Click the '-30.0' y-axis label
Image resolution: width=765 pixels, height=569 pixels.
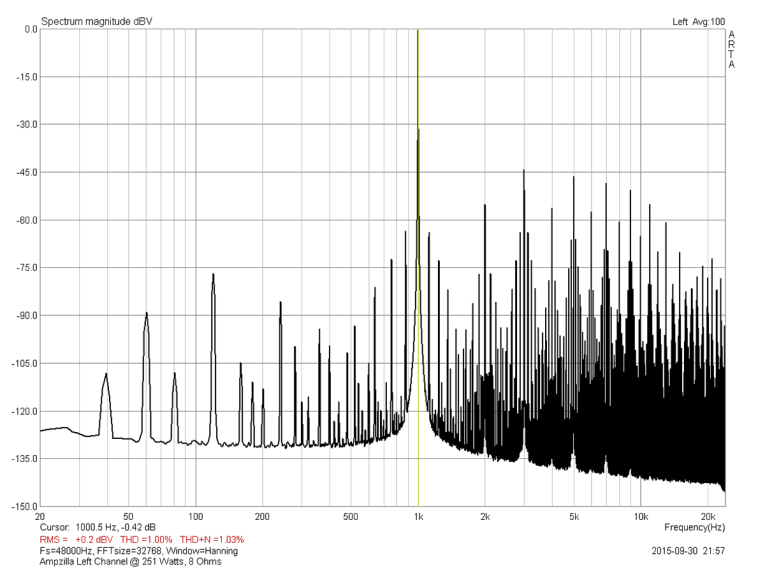[x=26, y=124]
